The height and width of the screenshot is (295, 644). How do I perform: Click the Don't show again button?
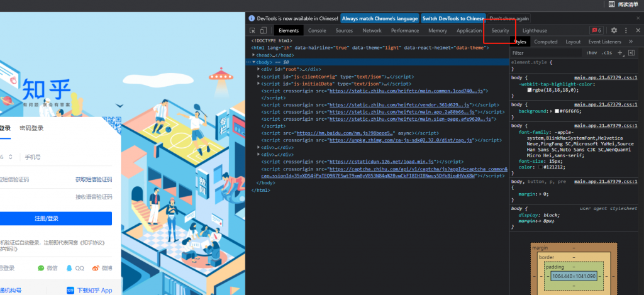[x=509, y=18]
